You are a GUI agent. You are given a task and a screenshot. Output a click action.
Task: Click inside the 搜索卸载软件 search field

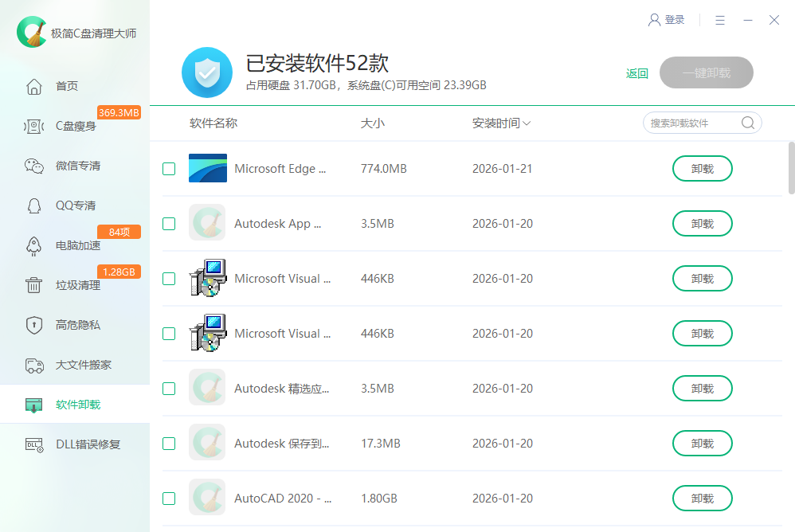click(695, 123)
